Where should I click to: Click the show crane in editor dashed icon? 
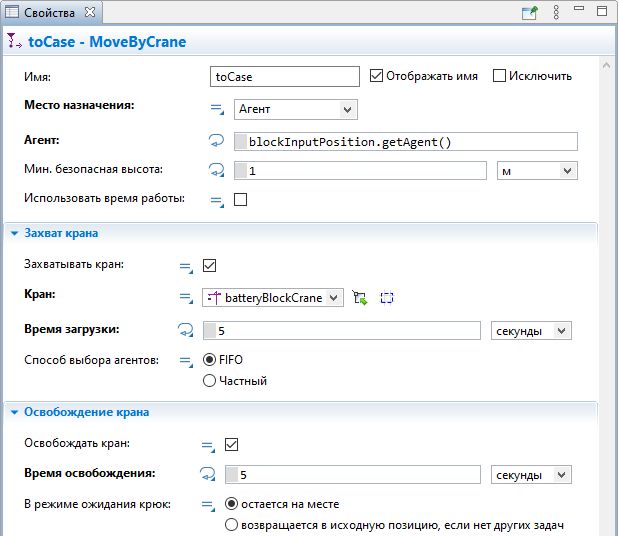[x=387, y=298]
